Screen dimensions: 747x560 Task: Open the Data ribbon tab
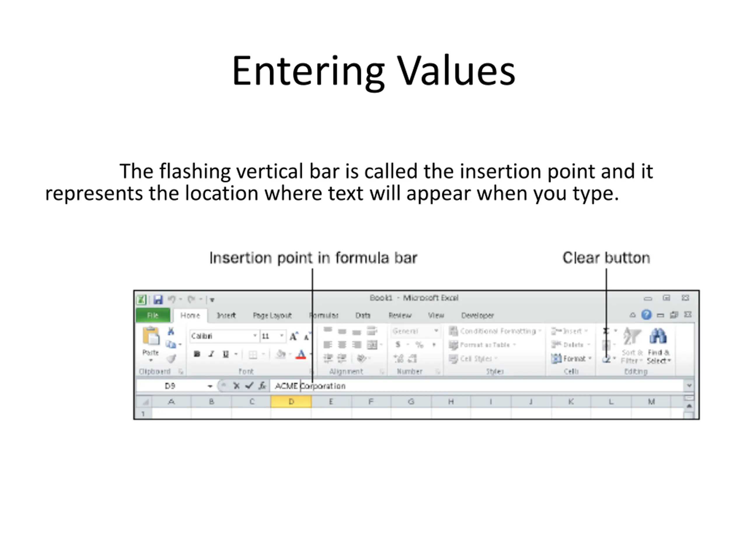363,315
